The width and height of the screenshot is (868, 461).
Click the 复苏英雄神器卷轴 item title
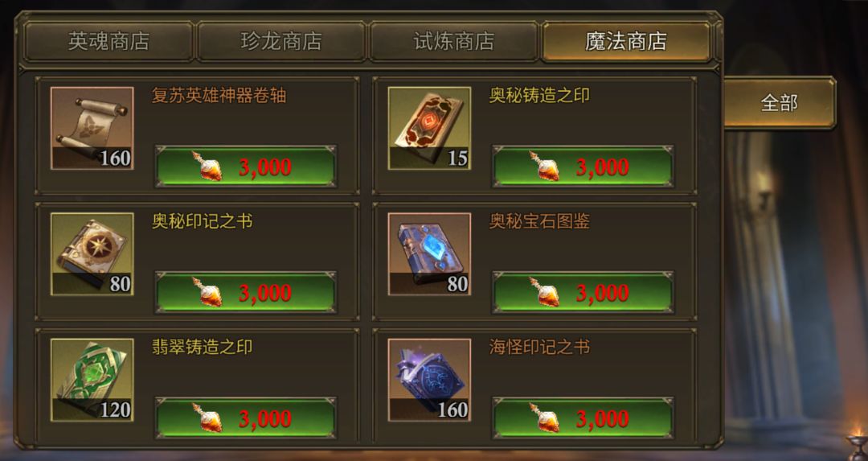pos(219,95)
